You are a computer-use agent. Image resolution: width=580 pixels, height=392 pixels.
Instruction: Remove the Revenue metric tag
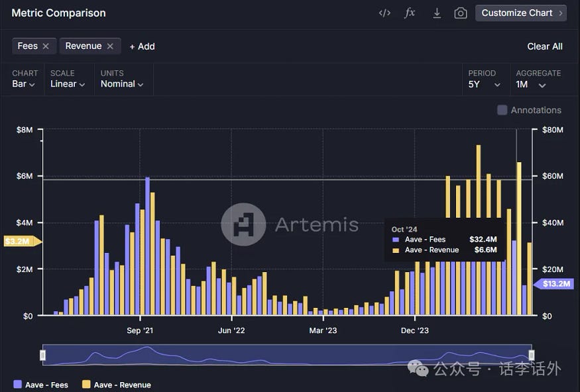click(110, 46)
